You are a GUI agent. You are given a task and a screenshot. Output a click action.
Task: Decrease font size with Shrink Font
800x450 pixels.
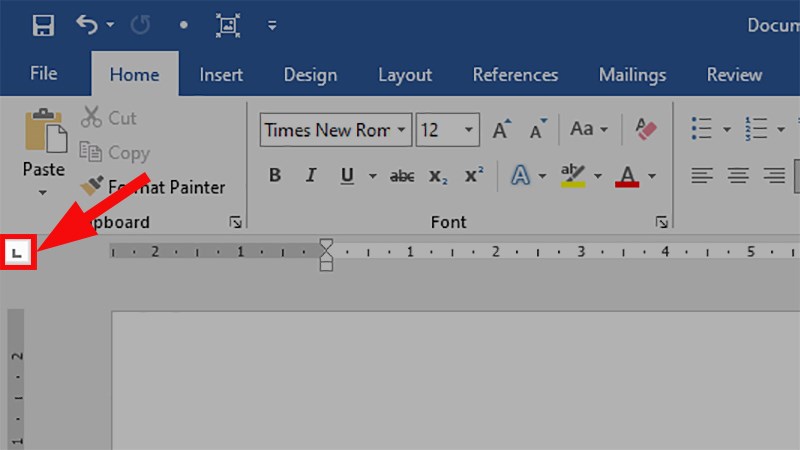(538, 129)
